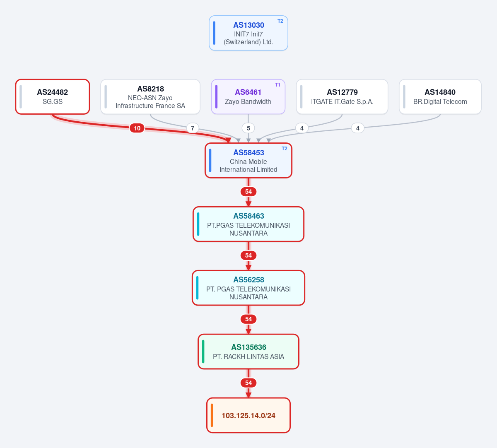
Task: Click the edge count badge labeled 5
Action: 248,128
